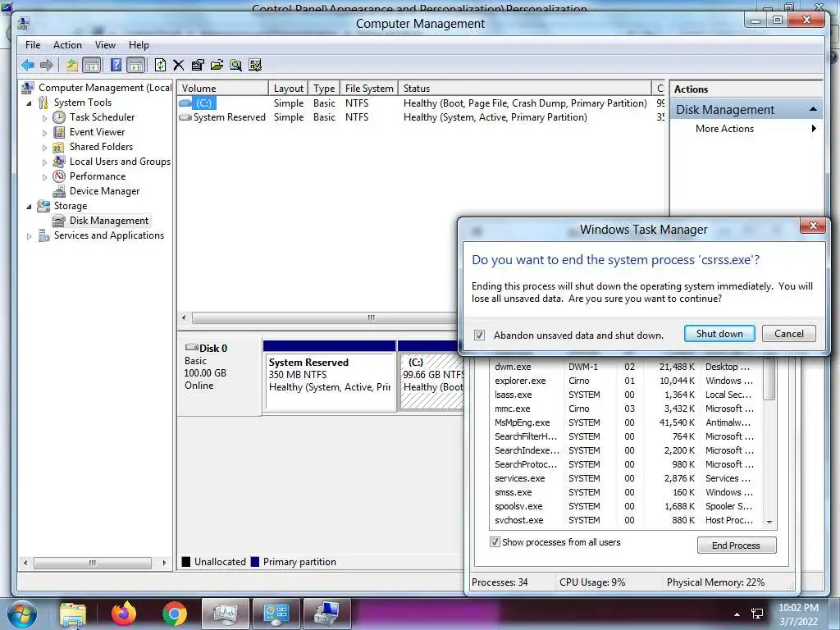
Task: Click the Explore magnifier toolbar icon
Action: pos(235,66)
